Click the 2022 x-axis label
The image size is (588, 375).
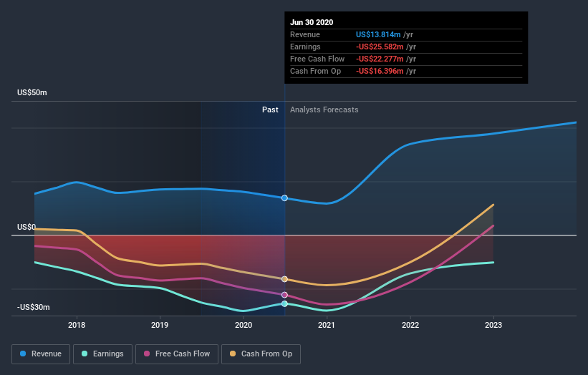410,325
